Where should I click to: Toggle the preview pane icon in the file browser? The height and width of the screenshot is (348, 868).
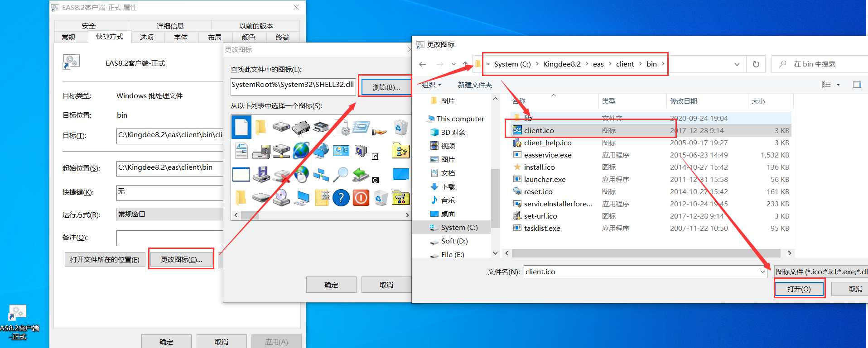tap(857, 85)
